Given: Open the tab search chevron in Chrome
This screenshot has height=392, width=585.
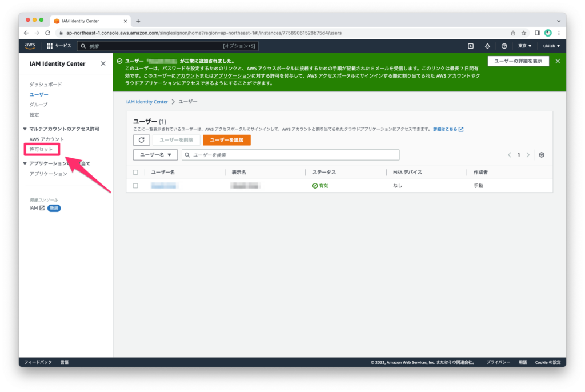Looking at the screenshot, I should pos(559,21).
